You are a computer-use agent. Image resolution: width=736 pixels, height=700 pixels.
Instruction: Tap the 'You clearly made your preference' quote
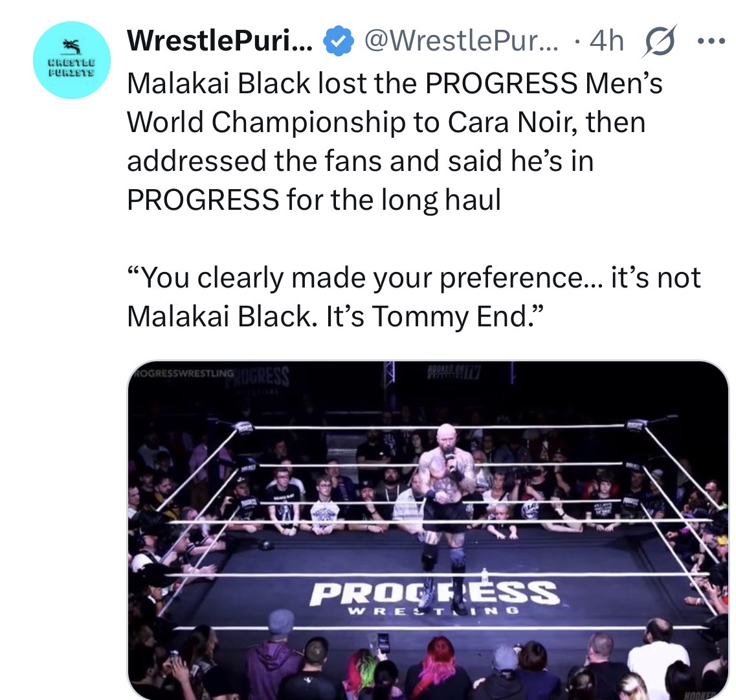pyautogui.click(x=414, y=297)
